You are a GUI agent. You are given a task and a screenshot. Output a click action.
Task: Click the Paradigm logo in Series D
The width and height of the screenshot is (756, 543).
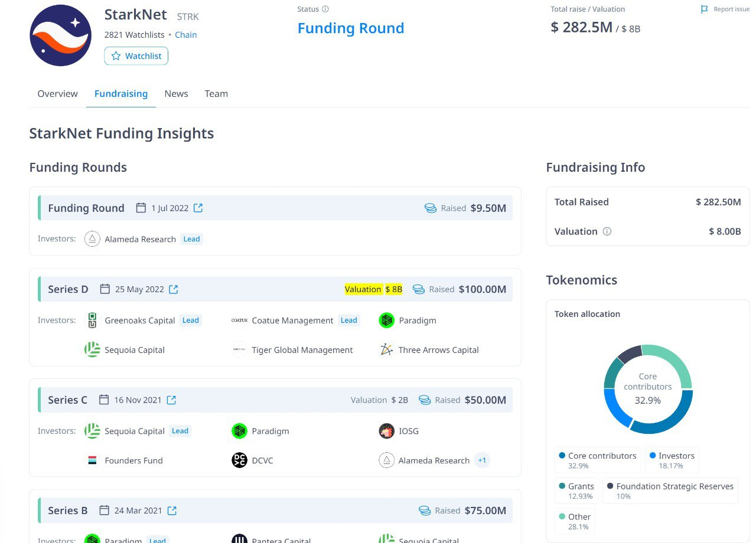coord(386,320)
